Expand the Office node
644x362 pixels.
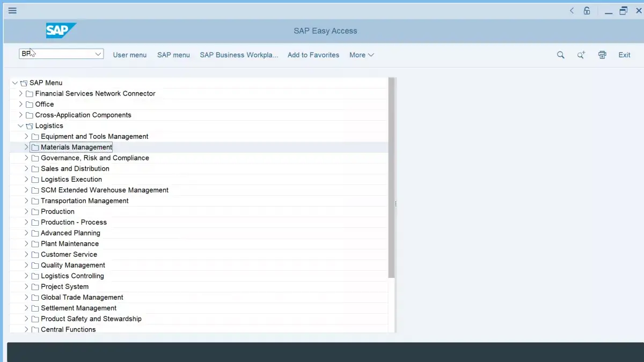click(21, 104)
